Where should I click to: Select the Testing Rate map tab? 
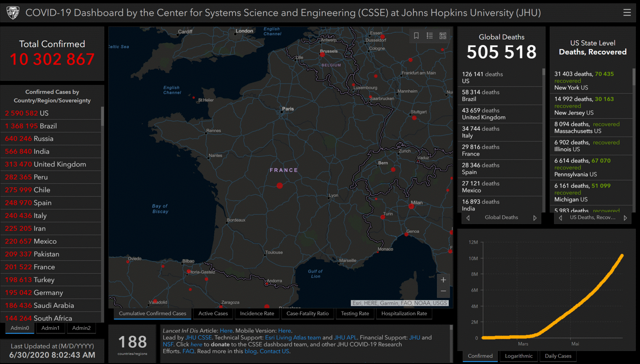(x=355, y=314)
